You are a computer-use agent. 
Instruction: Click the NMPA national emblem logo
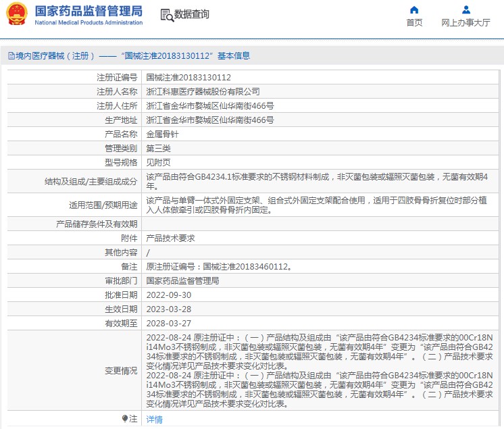16,14
